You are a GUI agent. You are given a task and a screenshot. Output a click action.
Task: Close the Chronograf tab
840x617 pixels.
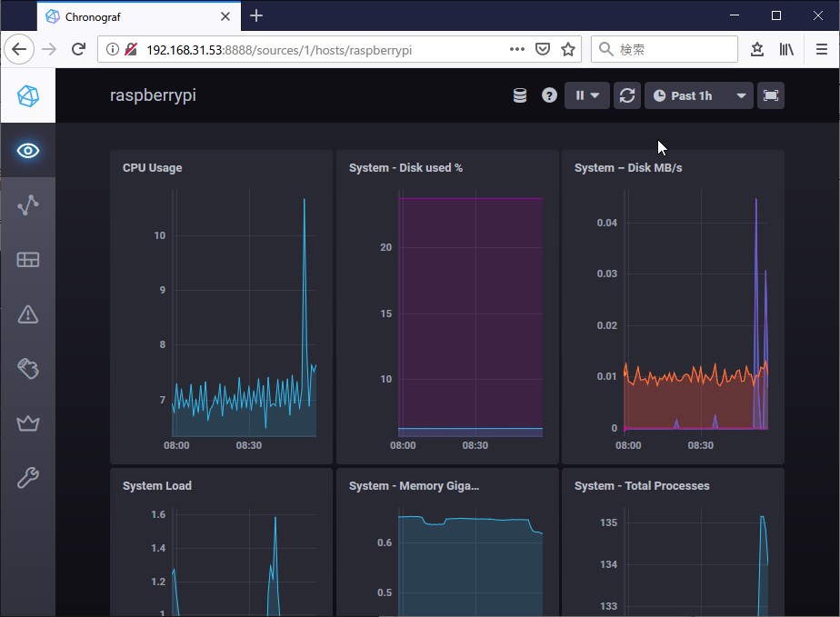pos(225,16)
